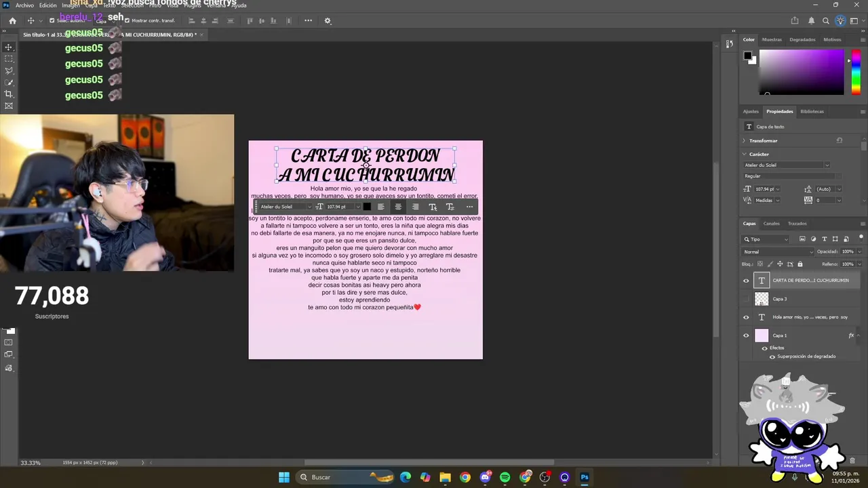Open the Edición menu
The width and height of the screenshot is (868, 488).
pyautogui.click(x=47, y=5)
